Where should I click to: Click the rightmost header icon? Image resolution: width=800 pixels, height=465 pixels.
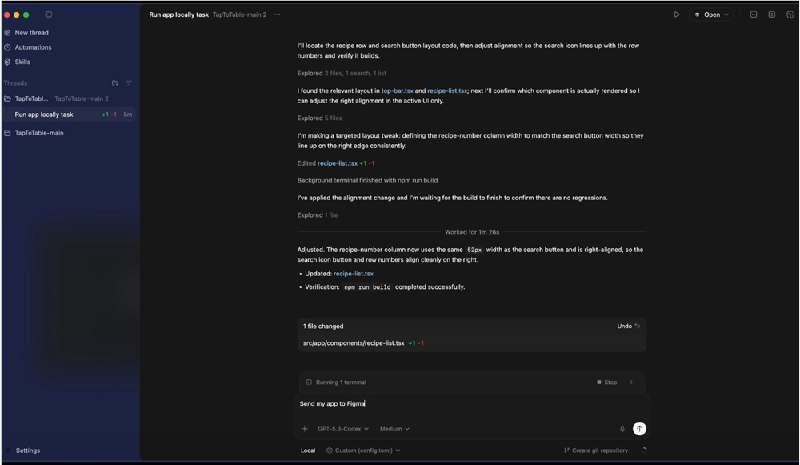pyautogui.click(x=790, y=14)
